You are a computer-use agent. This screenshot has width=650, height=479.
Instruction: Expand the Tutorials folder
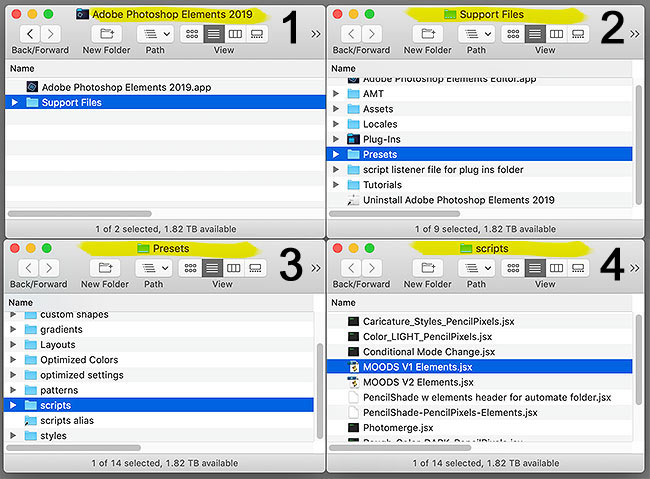pos(336,185)
